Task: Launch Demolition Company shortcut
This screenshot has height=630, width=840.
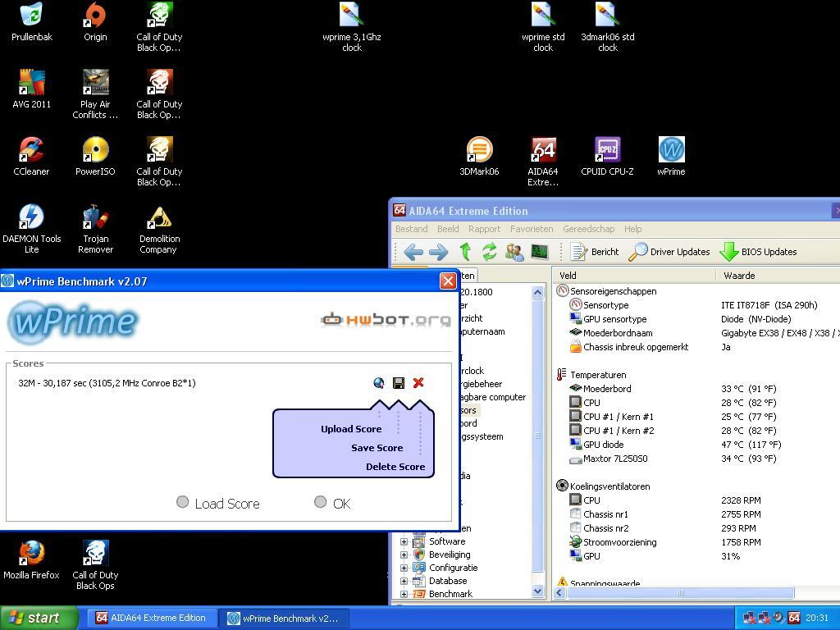Action: [159, 229]
